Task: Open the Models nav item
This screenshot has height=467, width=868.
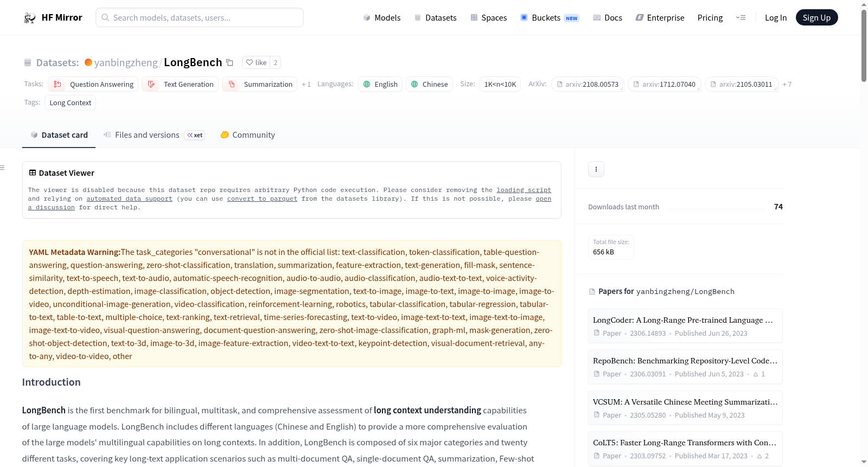Action: click(382, 18)
